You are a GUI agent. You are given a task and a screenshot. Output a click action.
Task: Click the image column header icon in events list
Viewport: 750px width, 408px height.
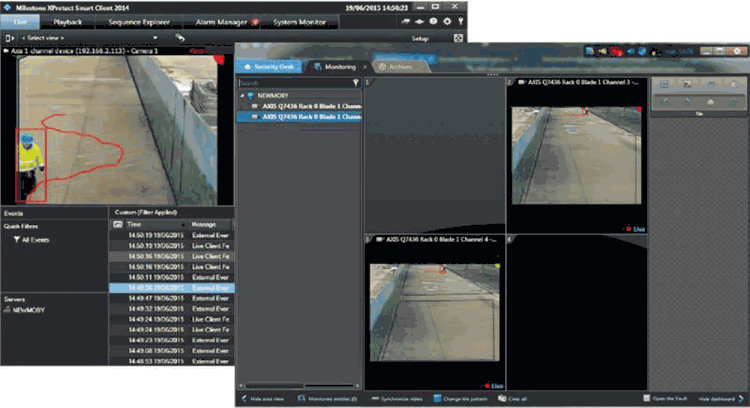tap(118, 224)
